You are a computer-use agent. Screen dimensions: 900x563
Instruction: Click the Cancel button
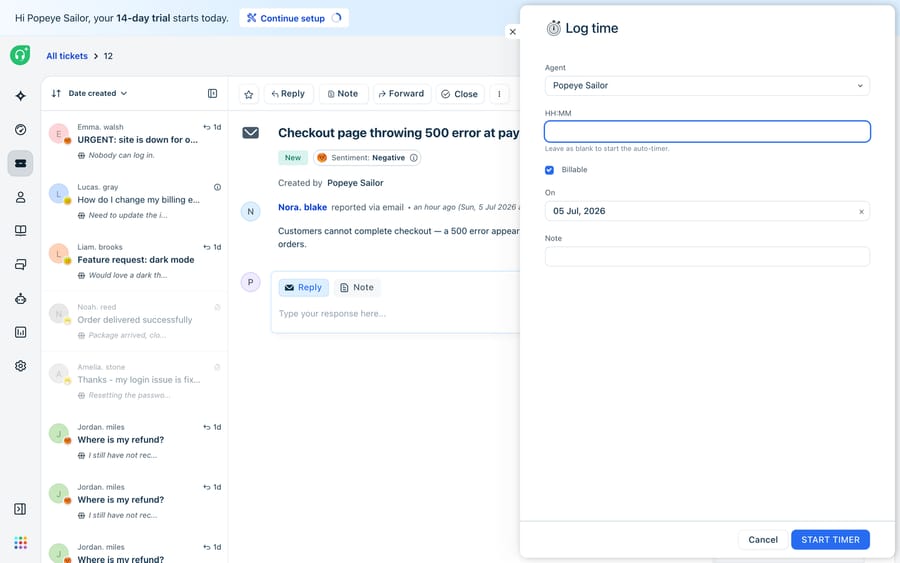click(x=763, y=539)
